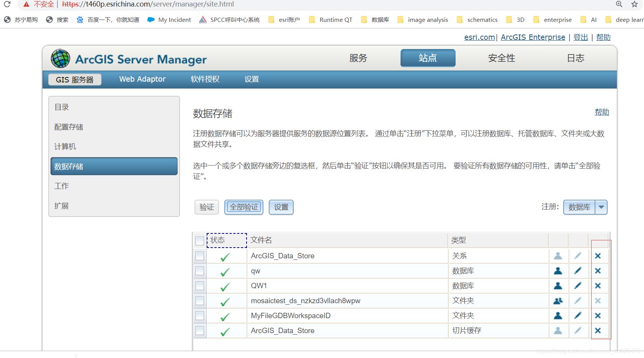
Task: Edit the qw database connection
Action: (x=578, y=271)
